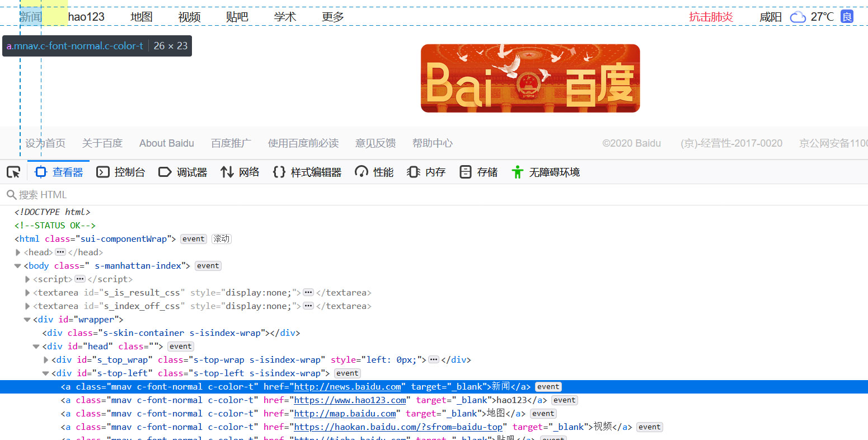Open the news.baidu.com href link
Image resolution: width=868 pixels, height=440 pixels.
tap(348, 387)
